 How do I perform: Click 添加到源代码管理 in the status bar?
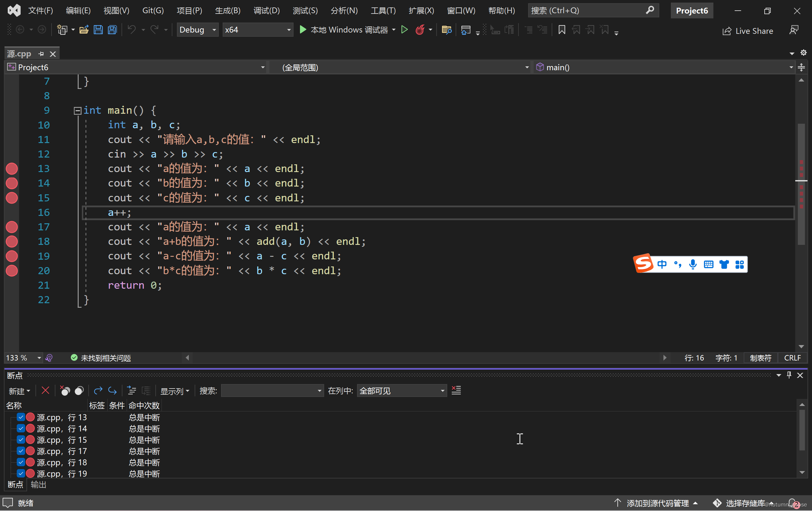click(x=657, y=503)
